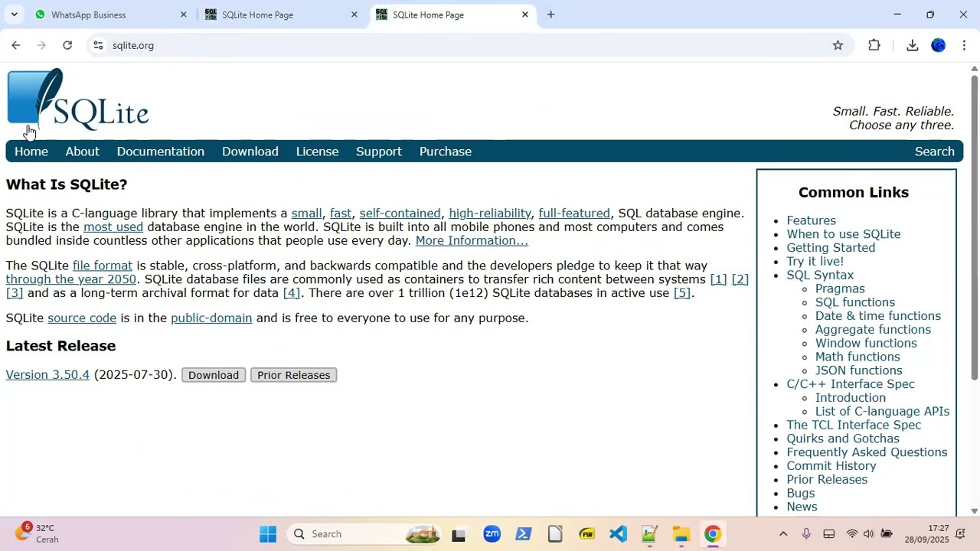Bookmark this page with the star

[x=838, y=45]
